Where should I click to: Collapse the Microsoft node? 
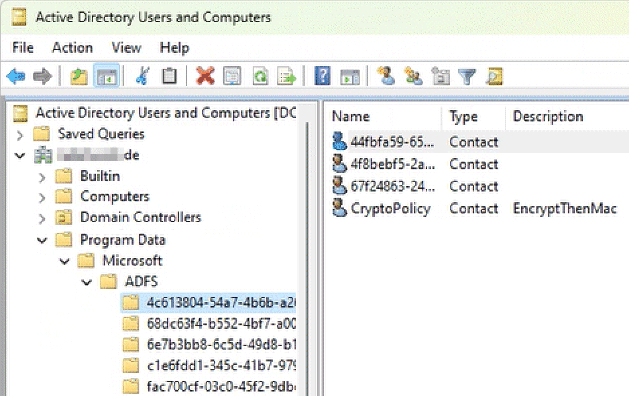(65, 261)
